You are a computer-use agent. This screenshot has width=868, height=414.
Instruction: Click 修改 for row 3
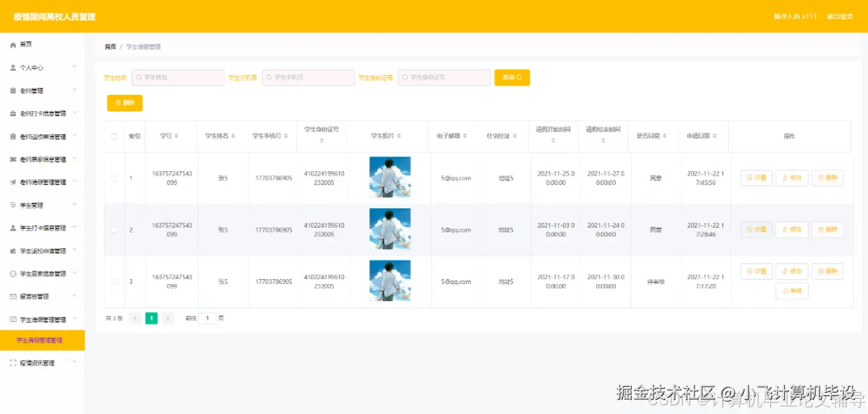792,271
